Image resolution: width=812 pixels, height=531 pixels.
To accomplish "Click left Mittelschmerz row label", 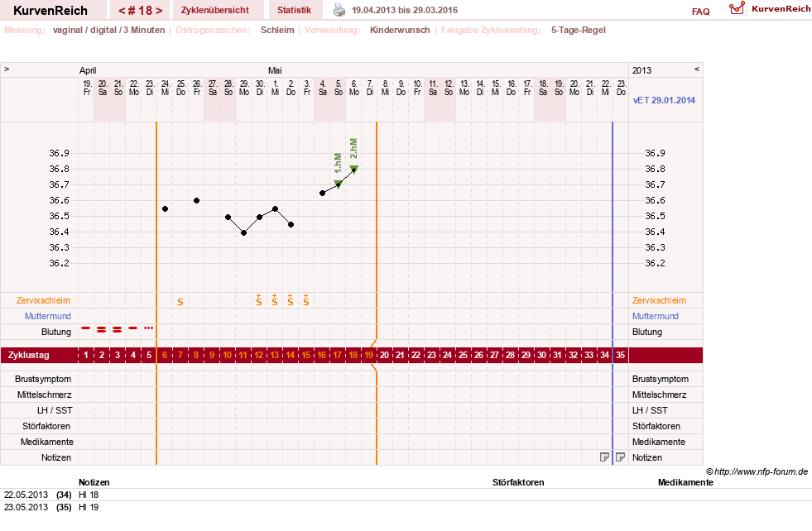I will (44, 395).
